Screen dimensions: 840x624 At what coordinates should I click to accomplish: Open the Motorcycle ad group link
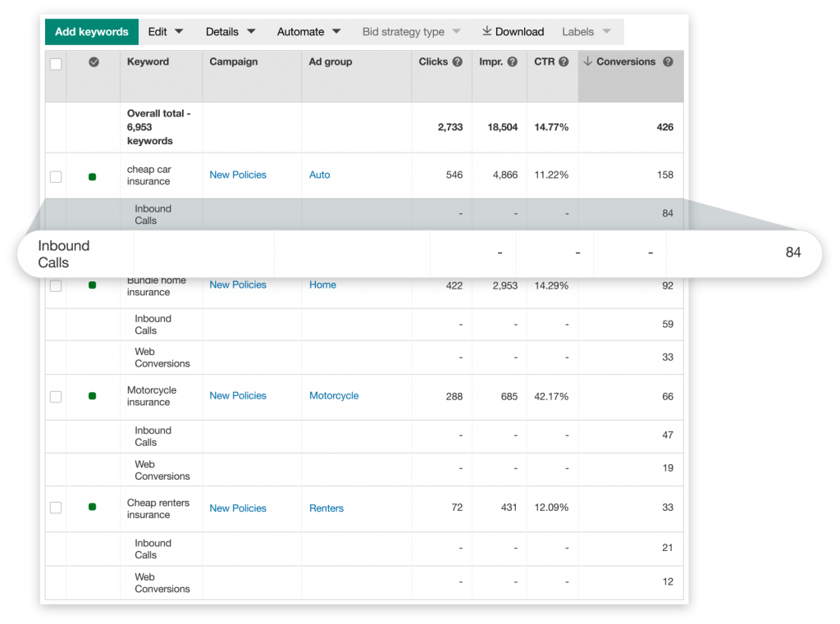point(334,396)
